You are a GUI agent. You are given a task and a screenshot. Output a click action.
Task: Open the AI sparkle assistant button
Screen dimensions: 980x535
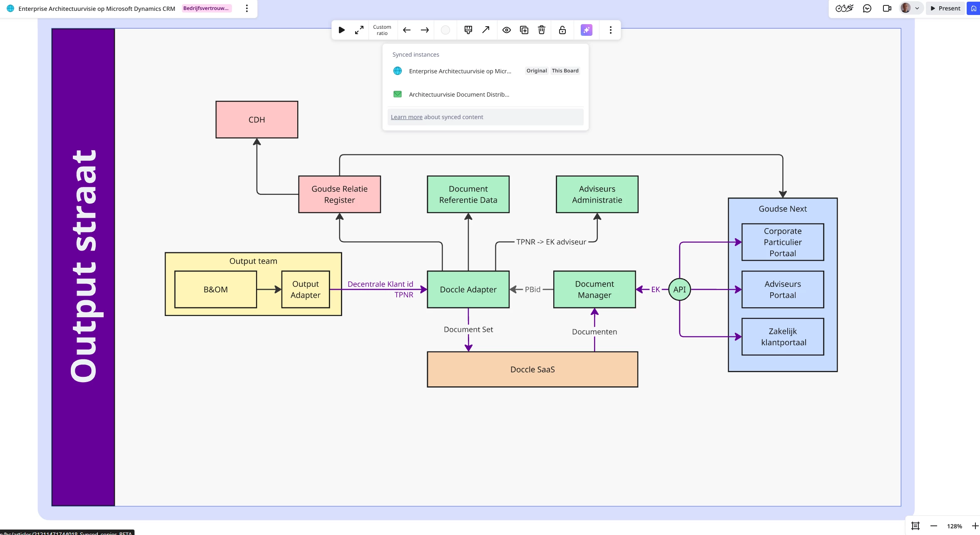coord(586,30)
